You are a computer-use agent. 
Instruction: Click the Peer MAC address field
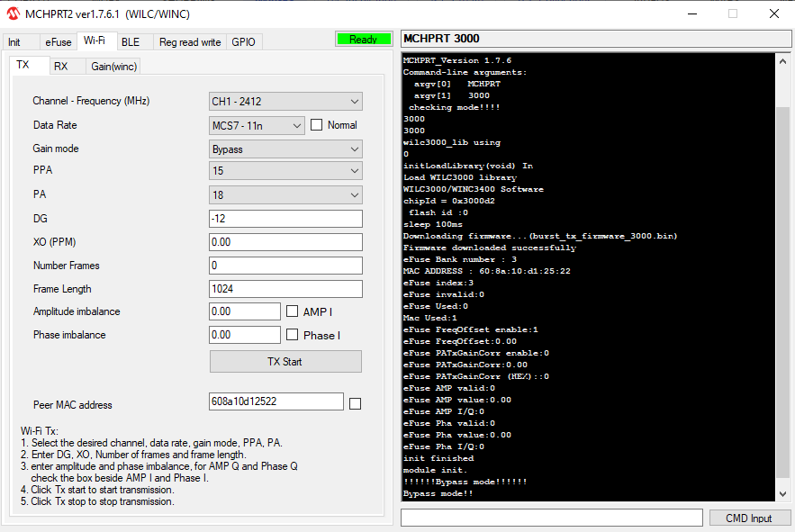276,401
